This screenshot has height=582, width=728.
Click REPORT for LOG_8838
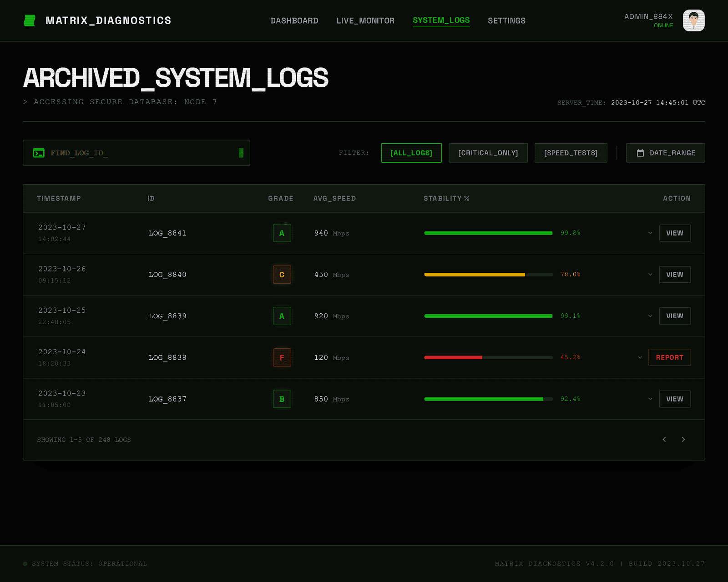(669, 357)
